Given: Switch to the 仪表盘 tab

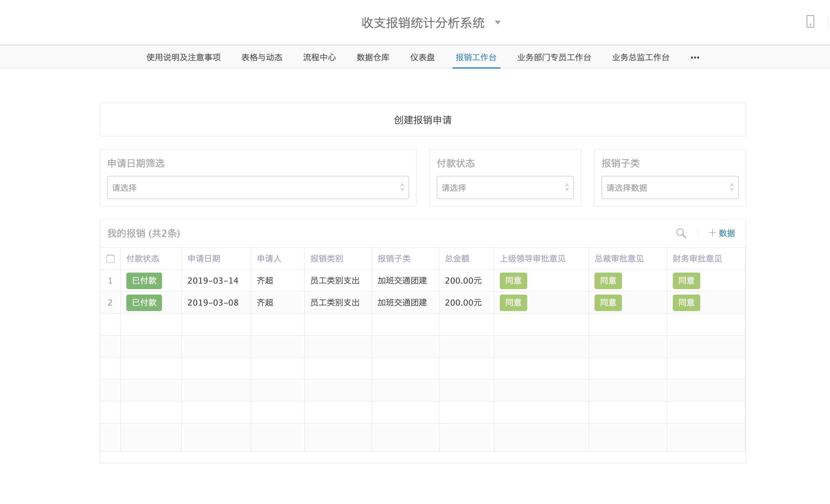Looking at the screenshot, I should tap(422, 58).
